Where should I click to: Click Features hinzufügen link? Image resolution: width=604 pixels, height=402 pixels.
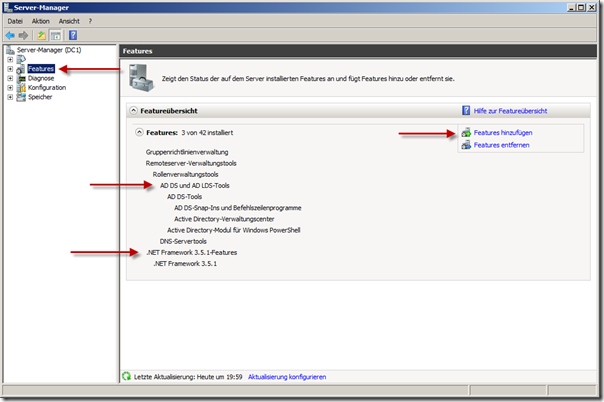[503, 133]
